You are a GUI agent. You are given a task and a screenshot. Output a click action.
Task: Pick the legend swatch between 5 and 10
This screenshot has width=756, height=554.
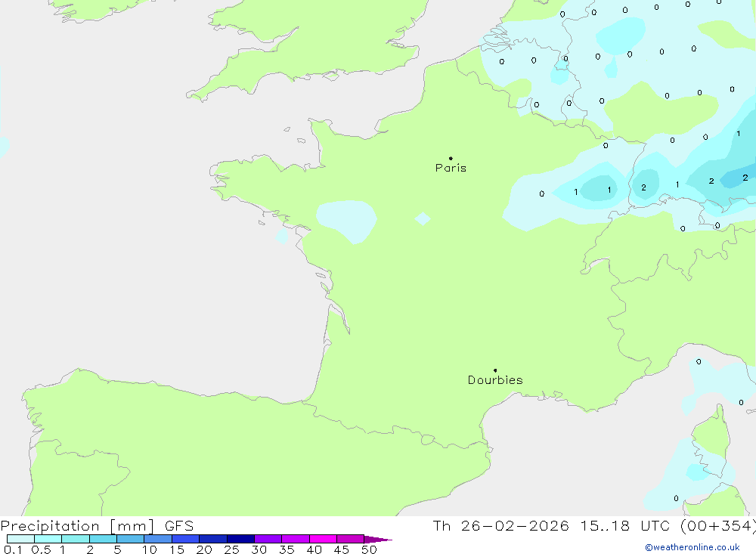(x=130, y=539)
